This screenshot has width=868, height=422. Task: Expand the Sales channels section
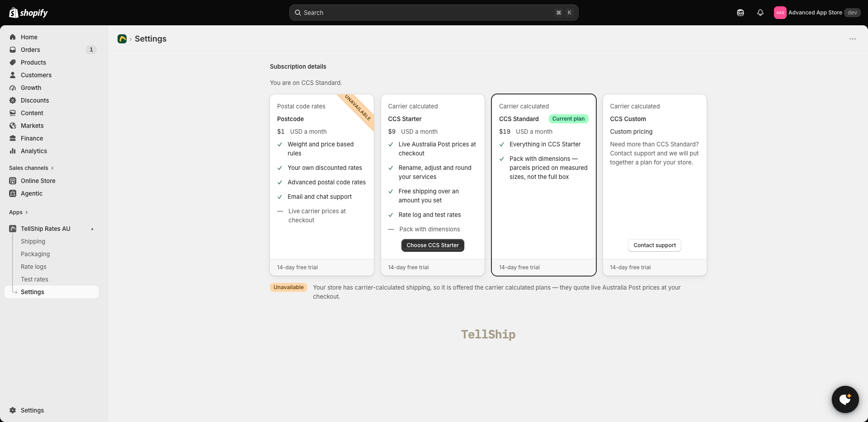pyautogui.click(x=31, y=168)
